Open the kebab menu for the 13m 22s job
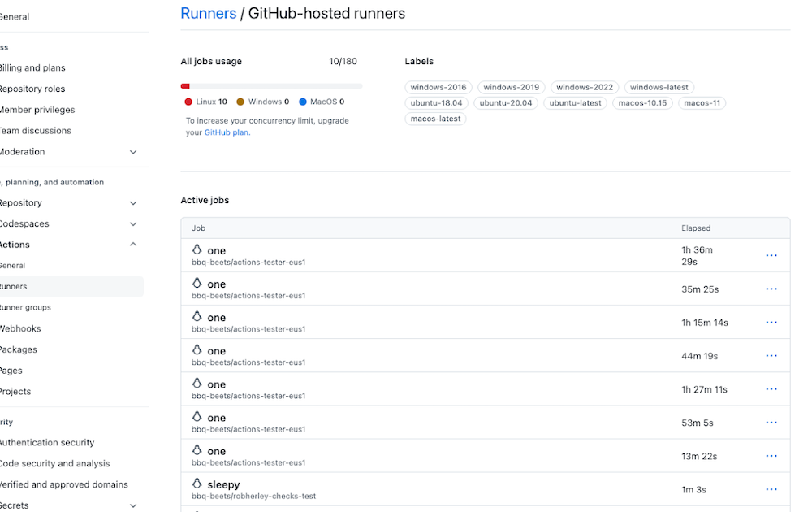This screenshot has width=812, height=512. [771, 455]
